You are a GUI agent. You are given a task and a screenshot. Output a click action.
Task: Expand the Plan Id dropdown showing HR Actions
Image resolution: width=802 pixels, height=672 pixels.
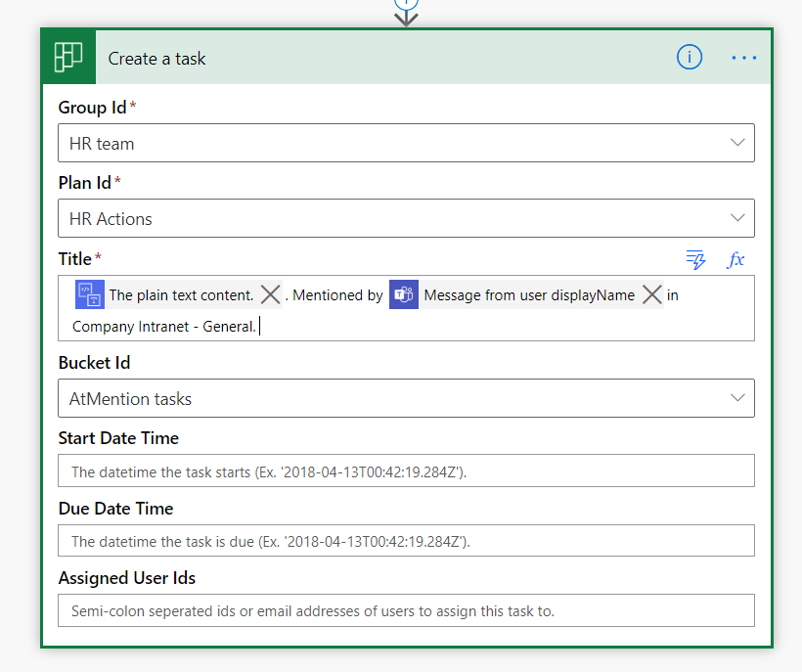737,218
